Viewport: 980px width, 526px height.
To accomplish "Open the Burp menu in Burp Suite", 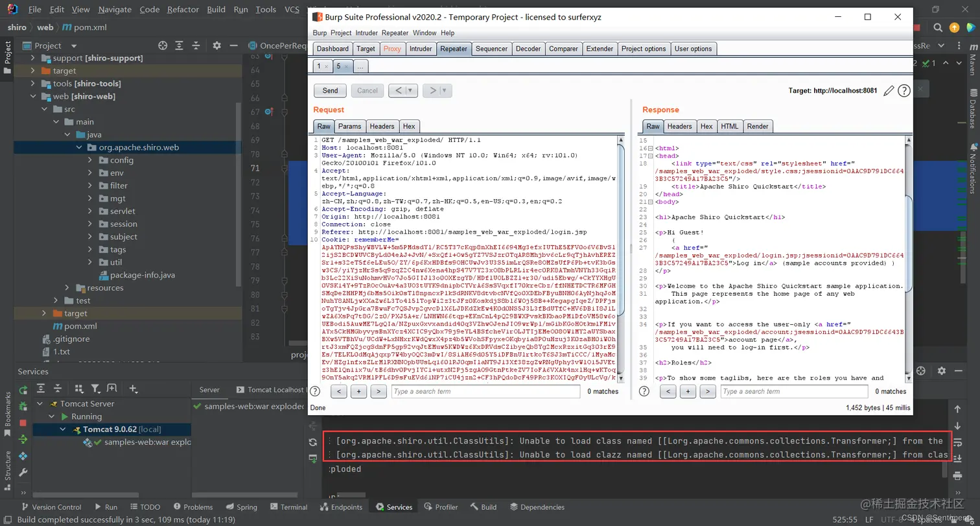I will [x=320, y=33].
